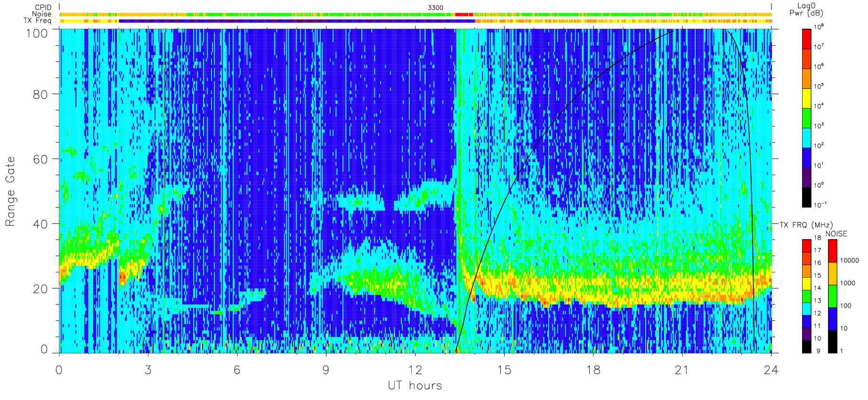Click the '10000' label on the NOISE legend
The image size is (868, 400).
(x=850, y=261)
